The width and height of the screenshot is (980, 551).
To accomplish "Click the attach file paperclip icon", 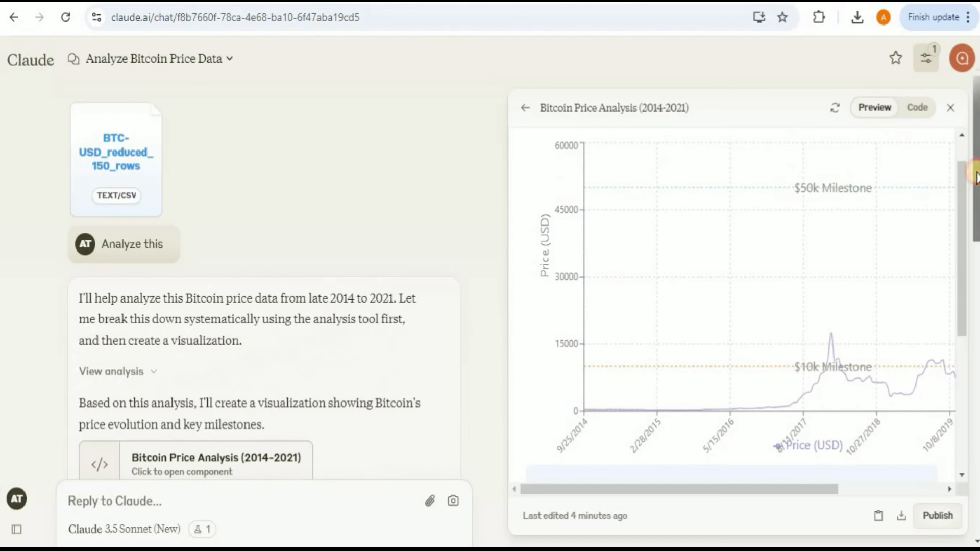I will [430, 501].
